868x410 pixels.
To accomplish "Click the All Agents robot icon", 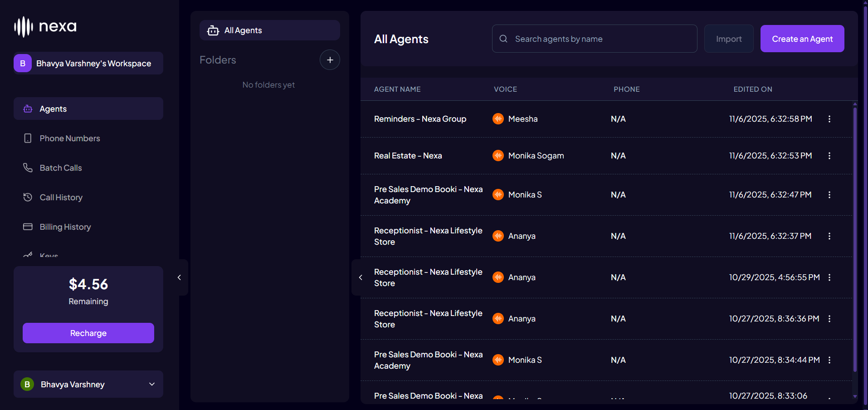I will tap(213, 30).
